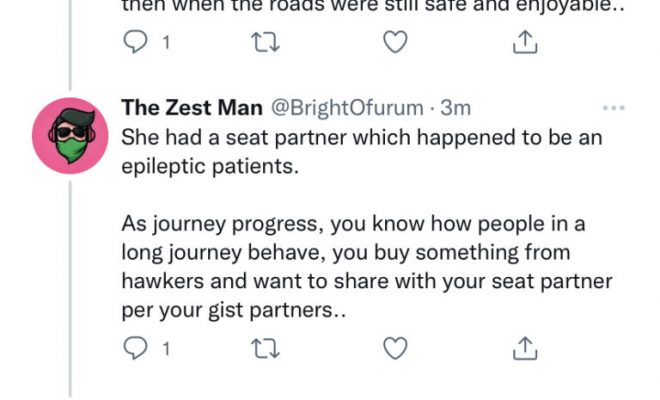Click reply icon on the top tweet
Screen dimensions: 660x400
133,42
